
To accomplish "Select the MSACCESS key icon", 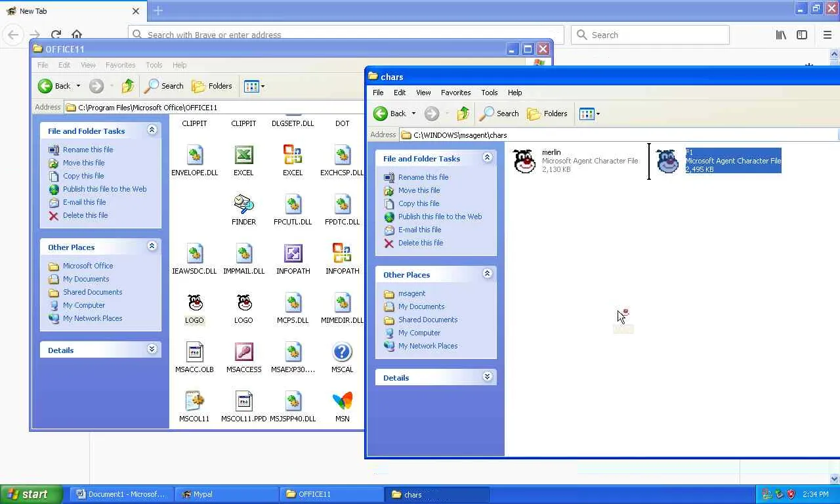I will pyautogui.click(x=243, y=358).
